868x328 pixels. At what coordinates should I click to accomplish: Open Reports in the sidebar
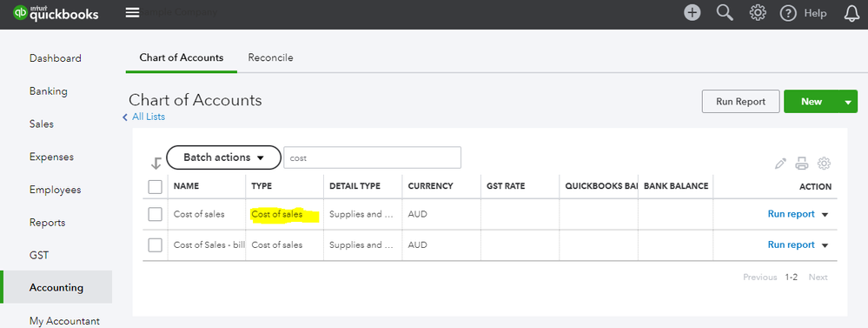(48, 222)
